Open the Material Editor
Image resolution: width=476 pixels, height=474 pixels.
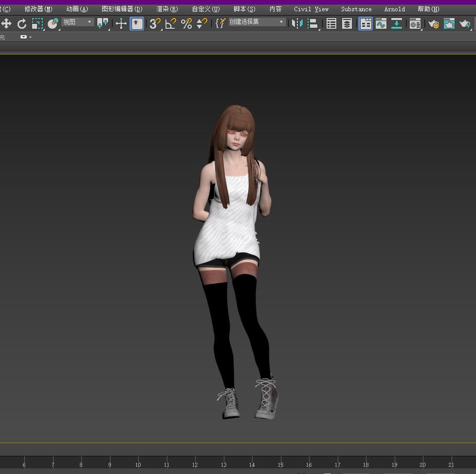[x=415, y=23]
